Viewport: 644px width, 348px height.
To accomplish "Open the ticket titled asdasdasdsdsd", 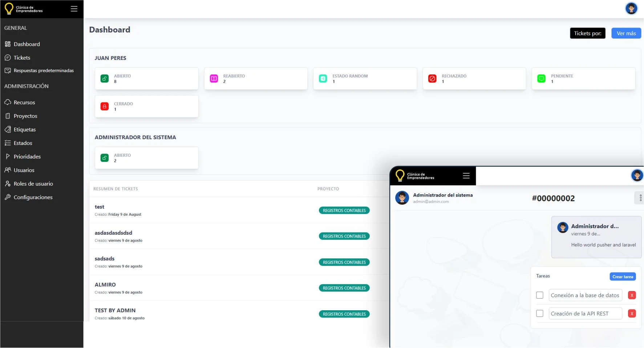I will pos(113,233).
